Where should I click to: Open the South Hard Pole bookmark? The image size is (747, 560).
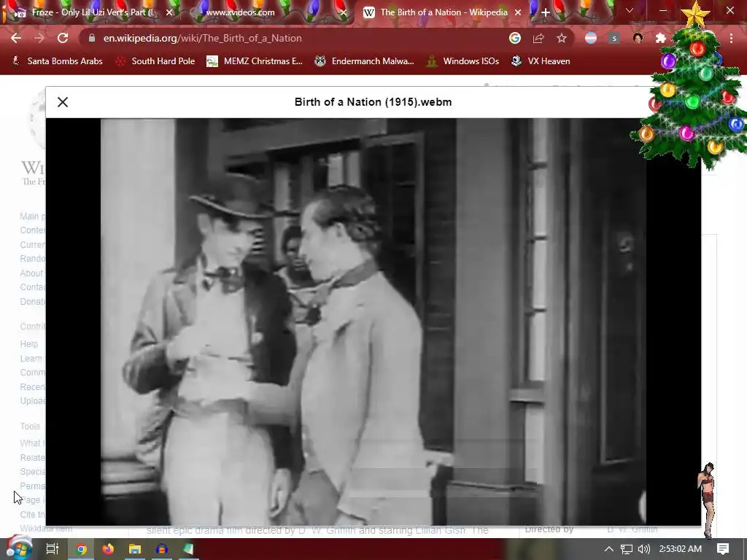pyautogui.click(x=155, y=61)
